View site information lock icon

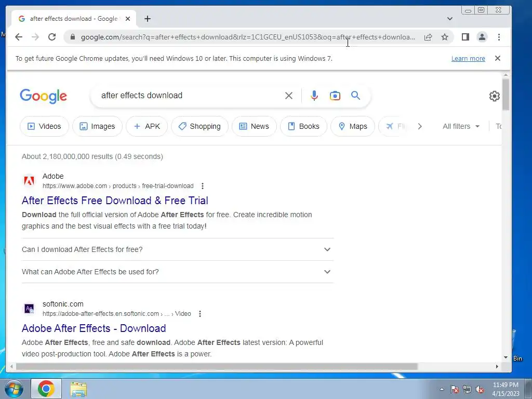click(x=72, y=37)
